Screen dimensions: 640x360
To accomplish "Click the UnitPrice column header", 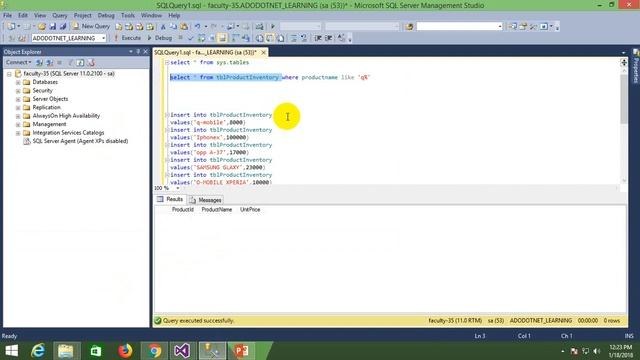I will (x=250, y=209).
